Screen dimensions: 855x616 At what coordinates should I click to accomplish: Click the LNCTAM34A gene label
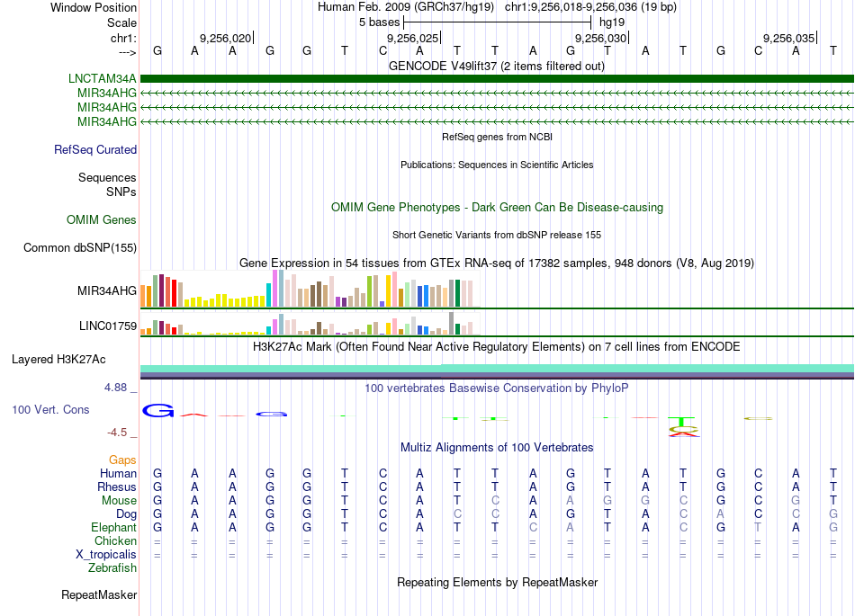click(x=102, y=78)
